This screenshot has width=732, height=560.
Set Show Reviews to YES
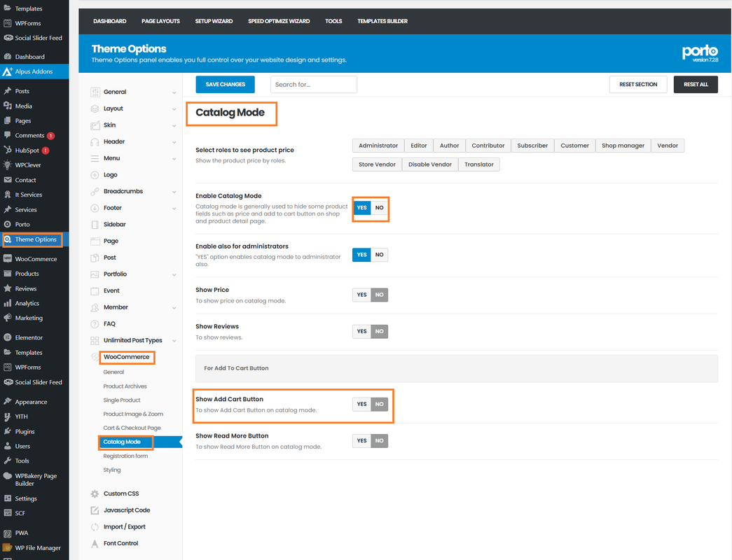point(362,331)
